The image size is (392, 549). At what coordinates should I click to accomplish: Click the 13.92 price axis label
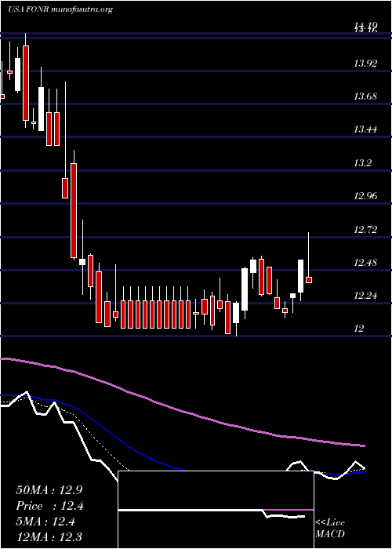click(x=365, y=64)
